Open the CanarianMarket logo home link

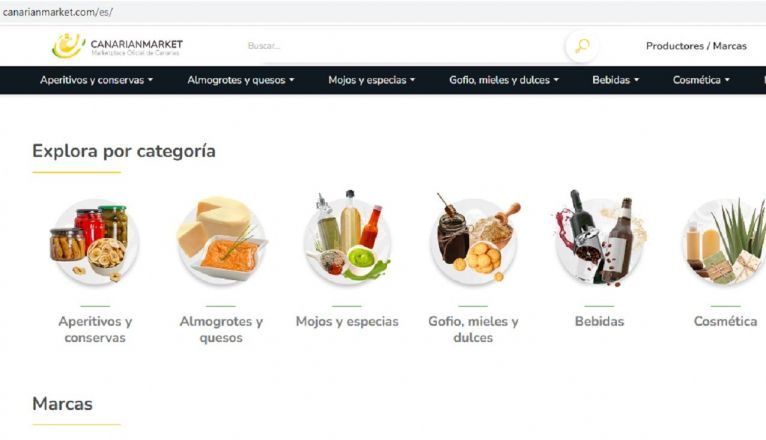[117, 46]
